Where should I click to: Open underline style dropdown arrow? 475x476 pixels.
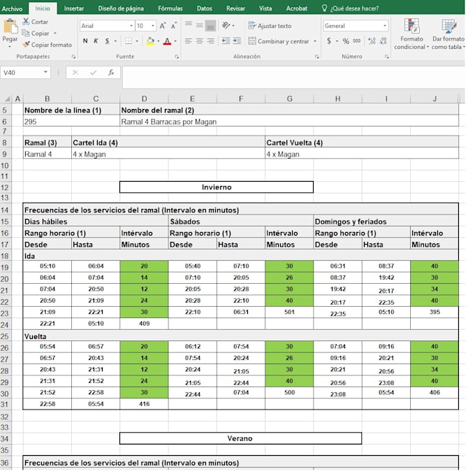coord(115,41)
